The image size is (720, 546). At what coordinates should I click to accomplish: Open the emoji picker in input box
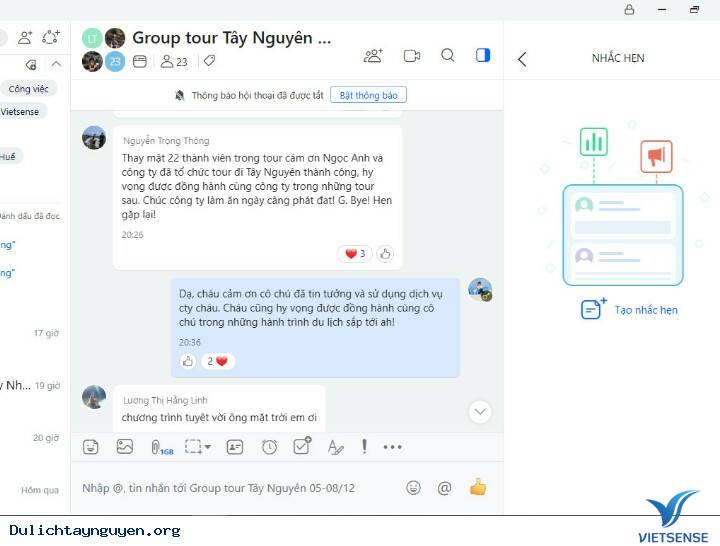point(413,488)
